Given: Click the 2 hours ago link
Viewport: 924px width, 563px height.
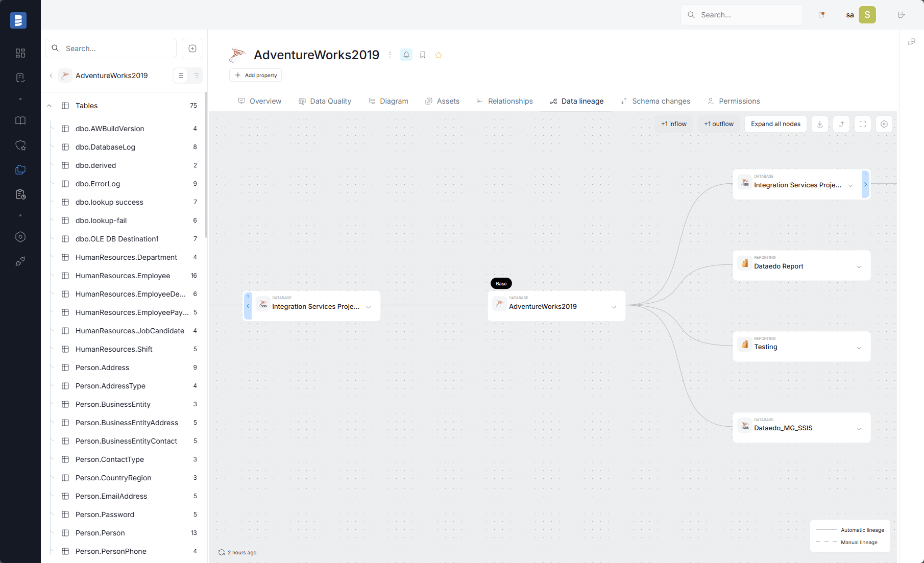Looking at the screenshot, I should [x=242, y=552].
